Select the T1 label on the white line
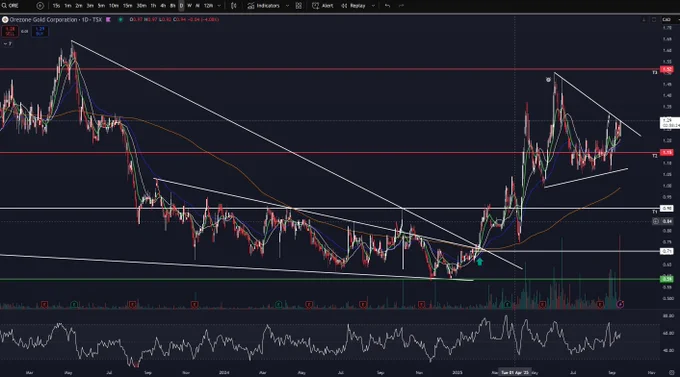680x377 pixels. tap(654, 212)
